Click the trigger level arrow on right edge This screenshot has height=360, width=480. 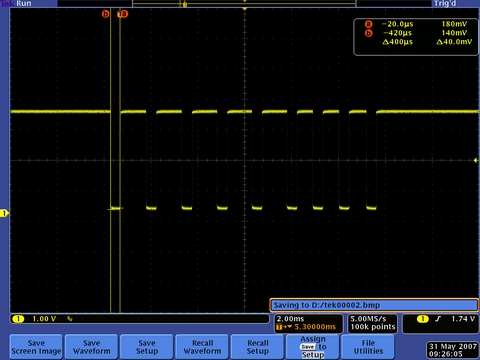[476, 160]
